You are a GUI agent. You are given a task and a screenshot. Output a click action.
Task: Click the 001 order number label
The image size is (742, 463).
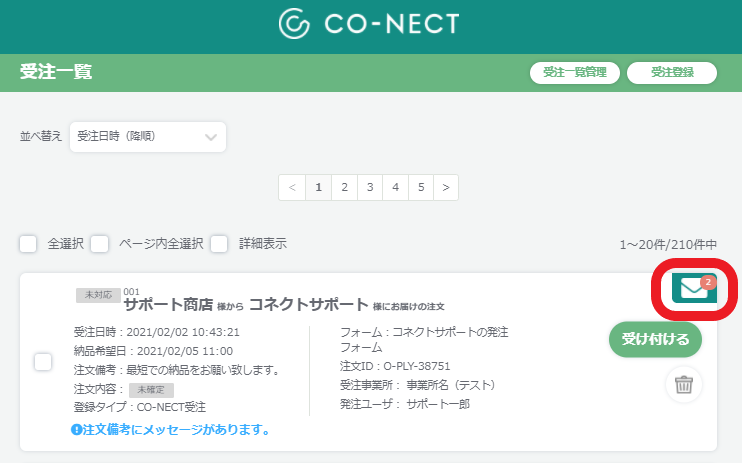tap(132, 292)
